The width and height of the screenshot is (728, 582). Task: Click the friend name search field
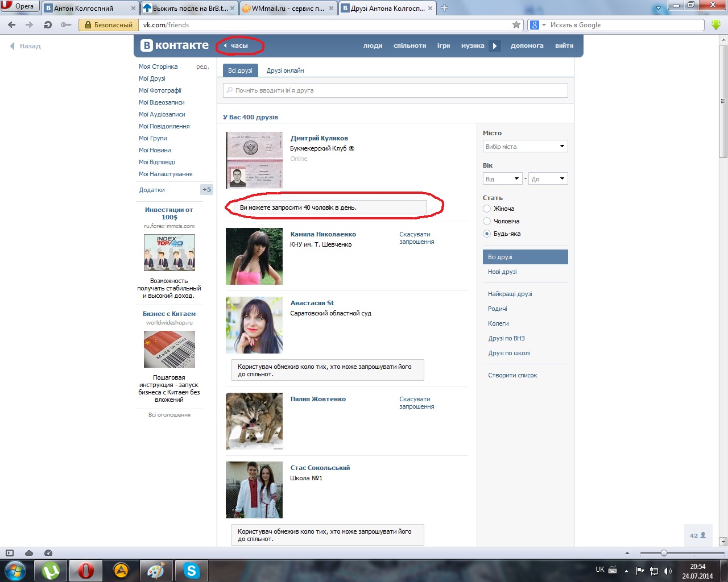395,90
